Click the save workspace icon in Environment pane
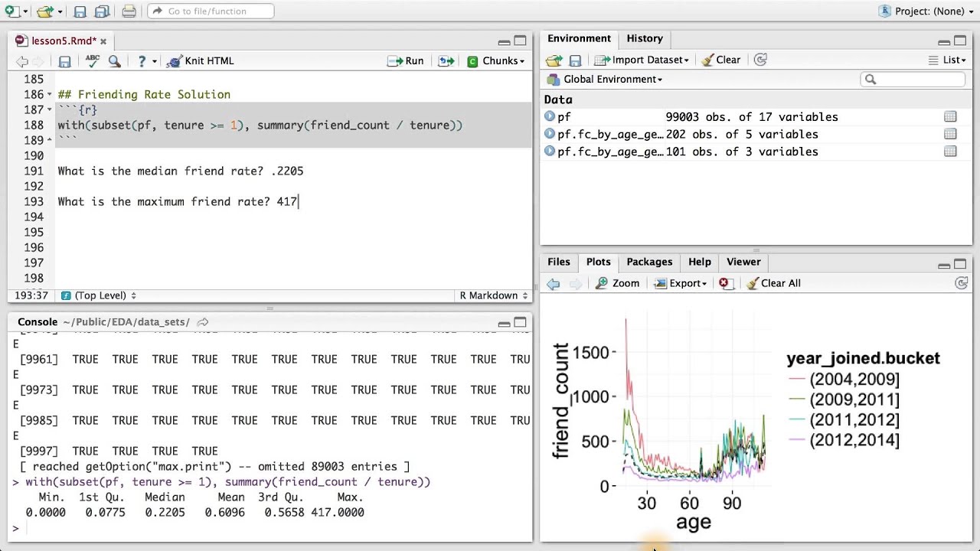Viewport: 980px width, 551px height. click(575, 60)
